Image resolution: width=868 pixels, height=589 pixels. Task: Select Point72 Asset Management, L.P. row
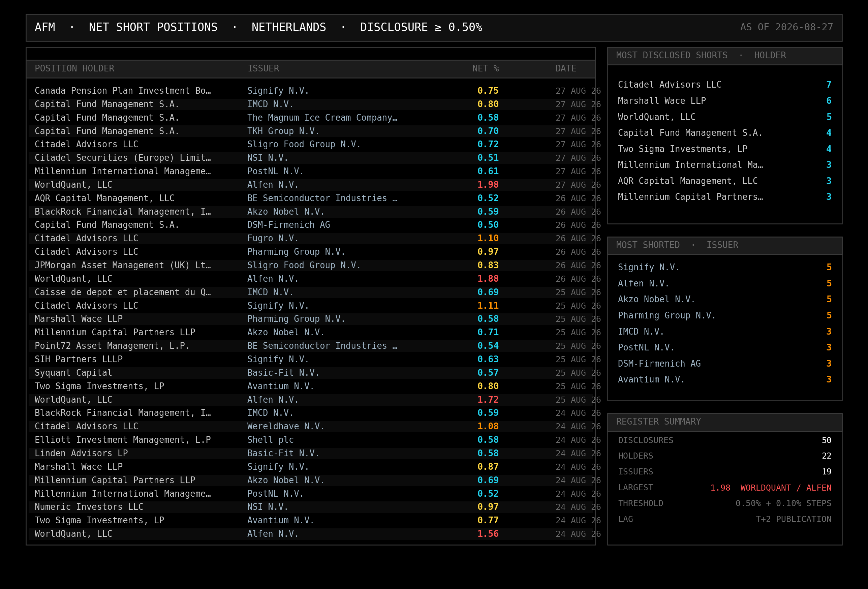(x=311, y=346)
